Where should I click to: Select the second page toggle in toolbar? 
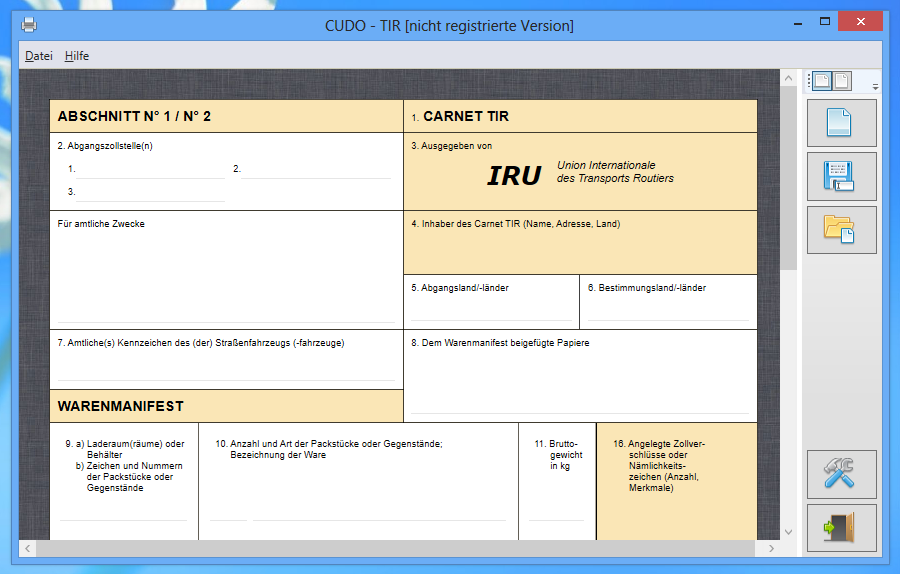tap(842, 81)
